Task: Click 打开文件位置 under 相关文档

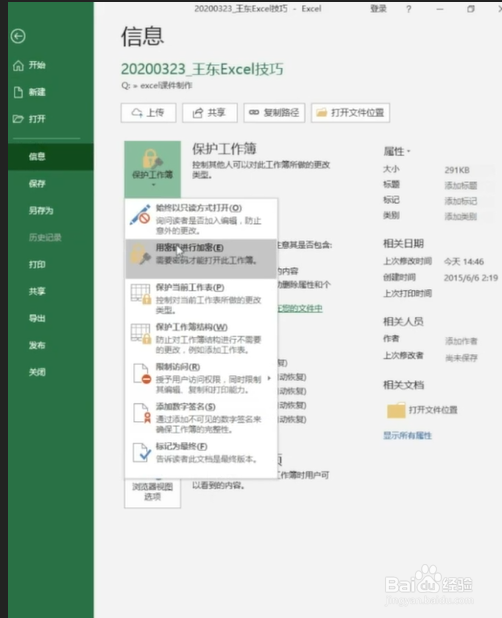Action: 433,410
